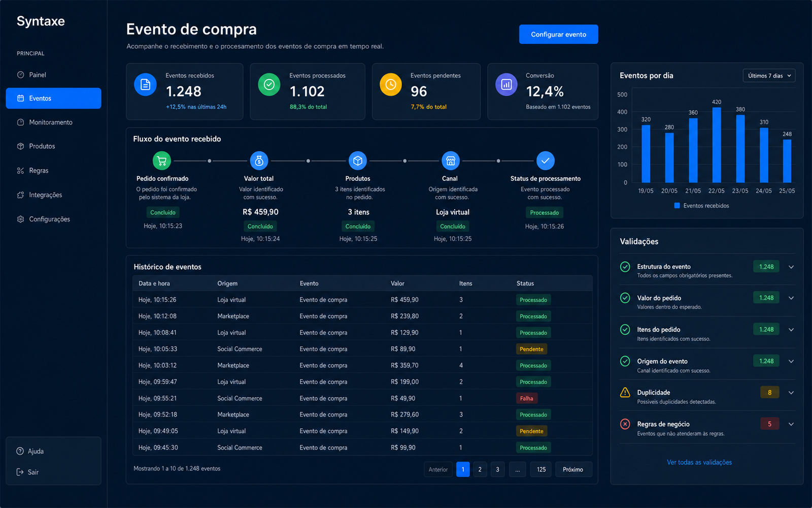Click the 22/05 bar showing 420
Viewport: 812px width, 508px height.
pos(717,145)
